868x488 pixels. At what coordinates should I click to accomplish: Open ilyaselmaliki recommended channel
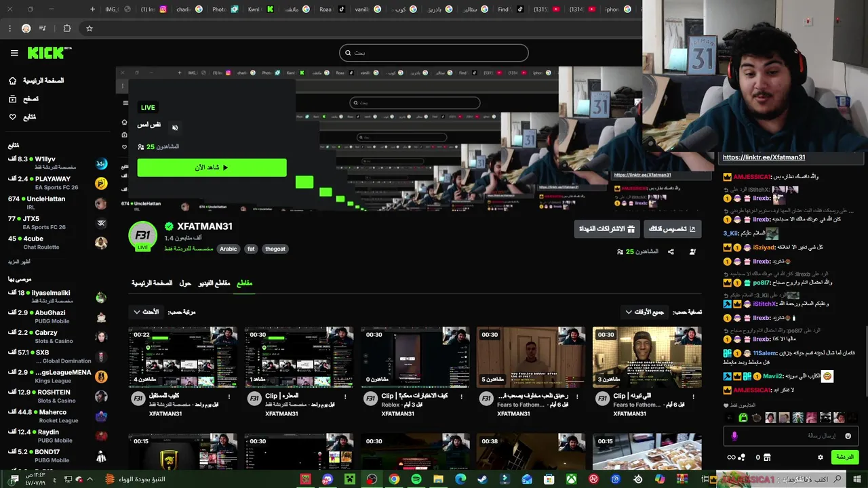click(58, 296)
